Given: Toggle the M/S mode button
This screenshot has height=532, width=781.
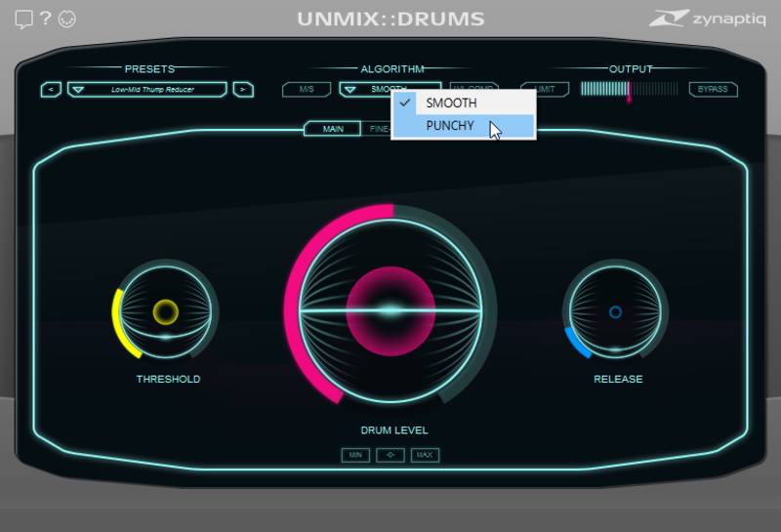Looking at the screenshot, I should point(307,89).
